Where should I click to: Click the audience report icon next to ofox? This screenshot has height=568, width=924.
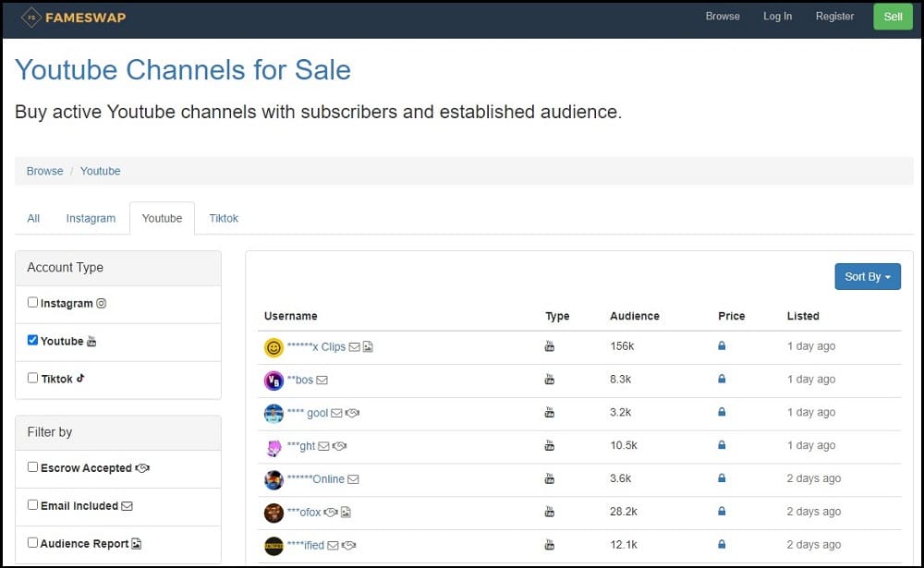[346, 513]
